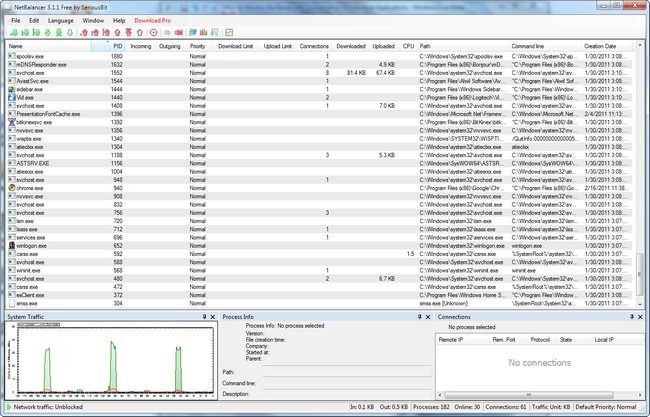Sort by the Outgoing column header

170,46
